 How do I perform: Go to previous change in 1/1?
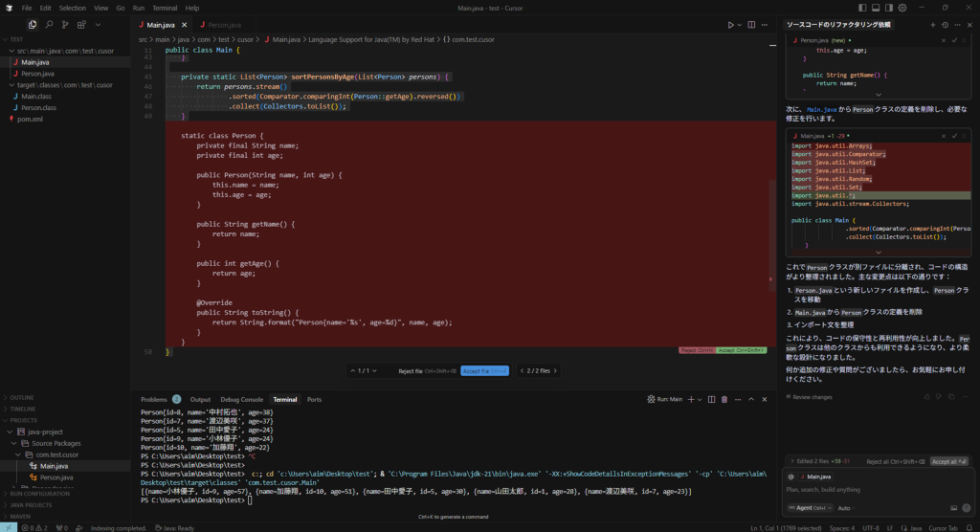353,370
